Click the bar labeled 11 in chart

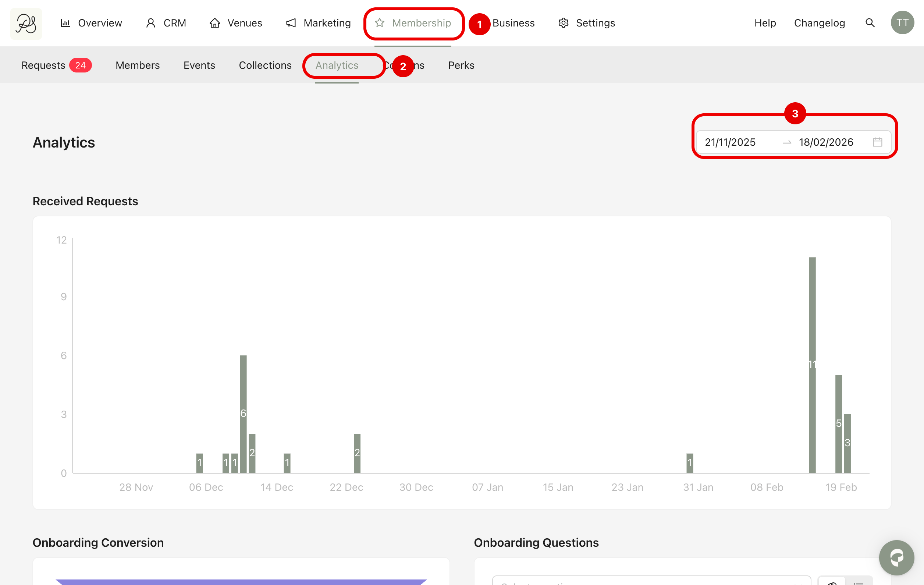812,365
